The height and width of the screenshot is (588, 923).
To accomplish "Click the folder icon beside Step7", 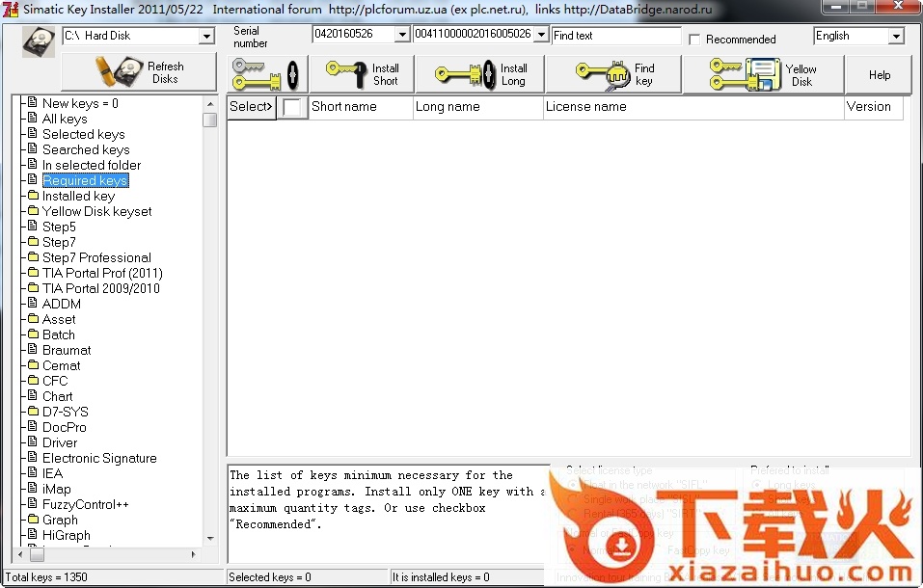I will pos(33,241).
